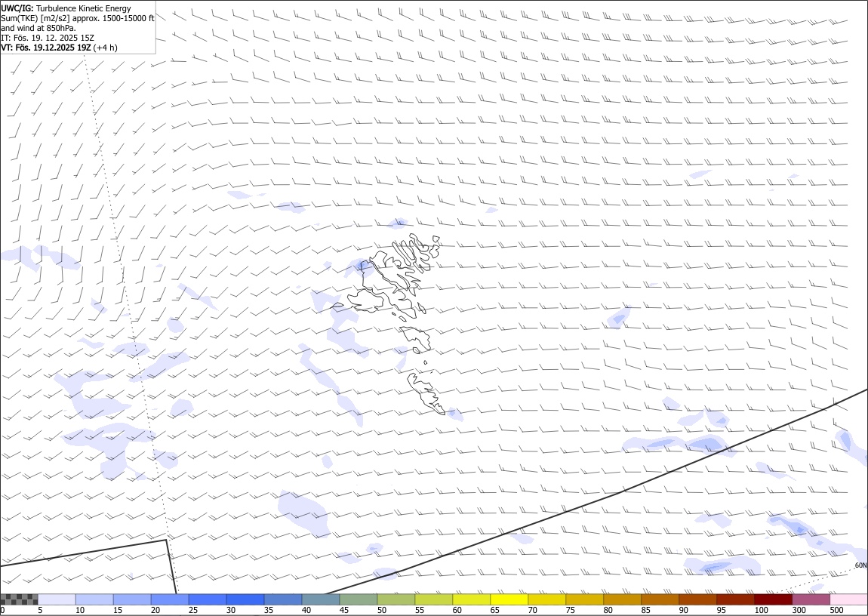Select the legend scale number 500
Image resolution: width=868 pixels, height=616 pixels.
(x=836, y=610)
